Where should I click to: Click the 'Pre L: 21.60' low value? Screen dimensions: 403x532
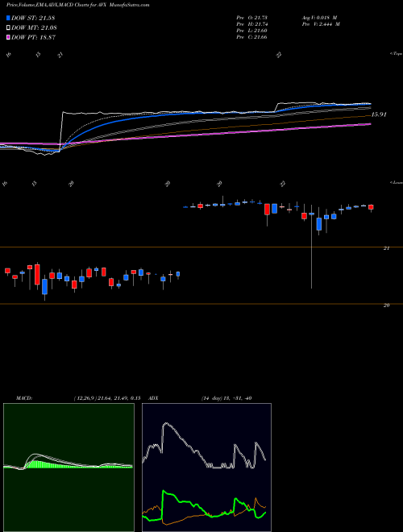click(x=251, y=31)
